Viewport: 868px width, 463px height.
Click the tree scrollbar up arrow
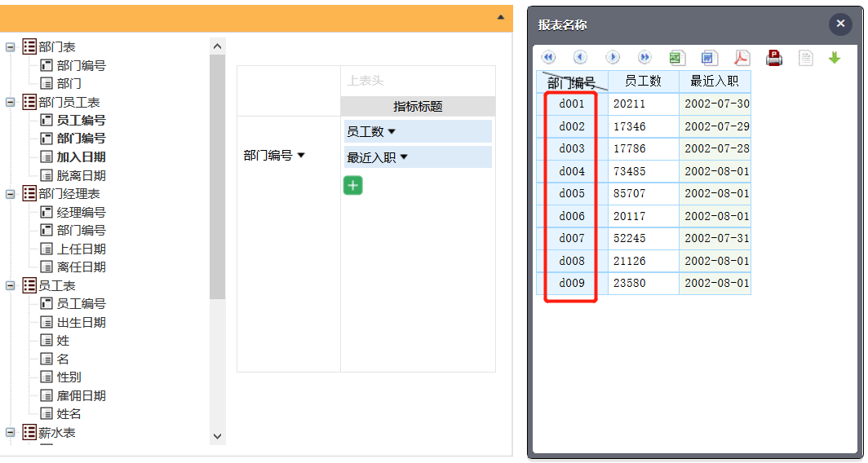tap(218, 46)
